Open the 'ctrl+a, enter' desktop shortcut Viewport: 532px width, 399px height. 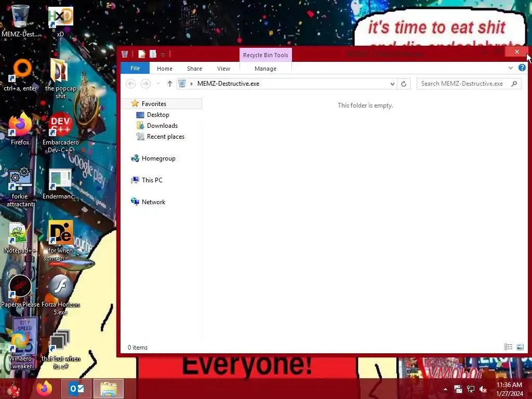tap(20, 75)
